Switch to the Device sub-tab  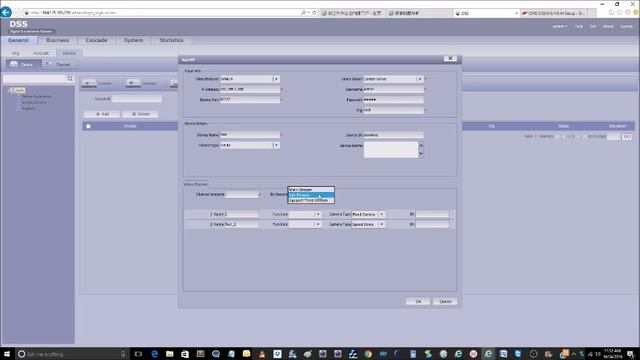pos(69,53)
